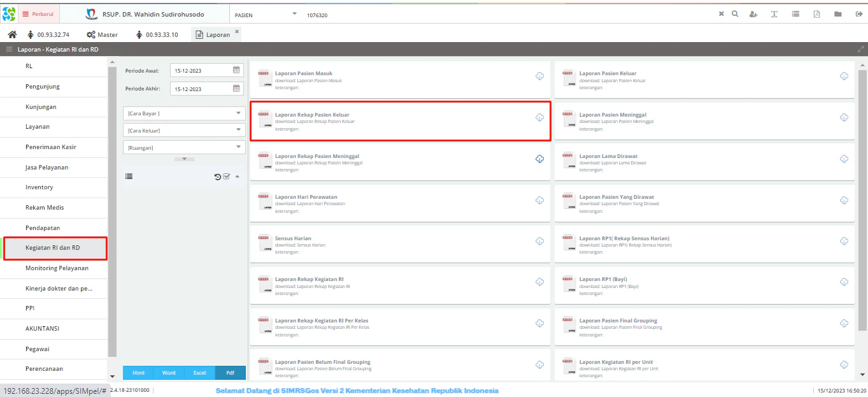Open calendar picker for Periode Awal
Image resolution: width=868 pixels, height=397 pixels.
(x=236, y=70)
